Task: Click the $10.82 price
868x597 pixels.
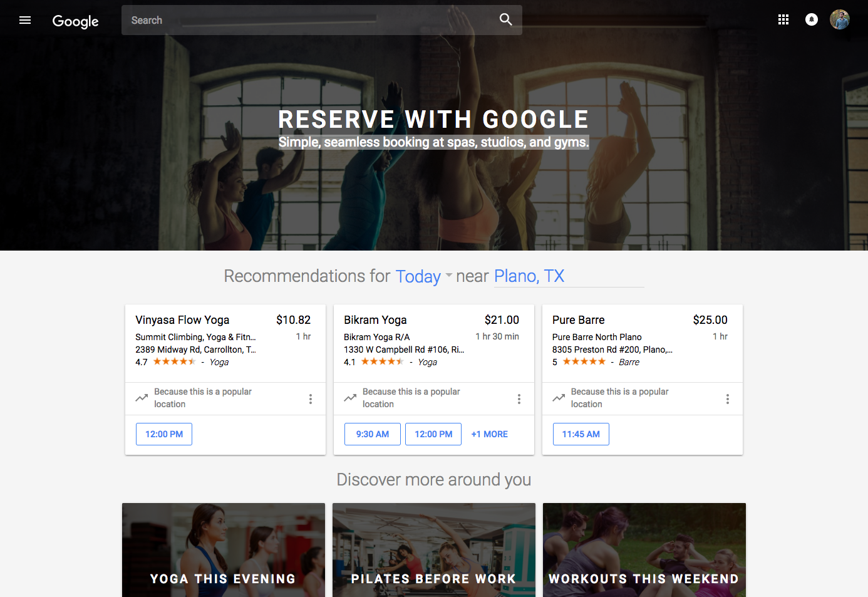Action: point(293,320)
